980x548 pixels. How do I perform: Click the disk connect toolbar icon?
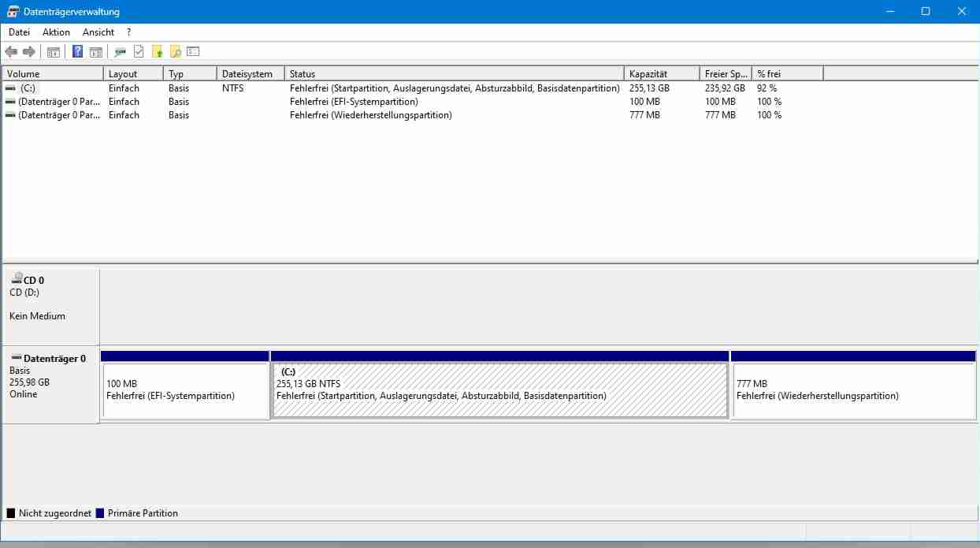pyautogui.click(x=120, y=52)
